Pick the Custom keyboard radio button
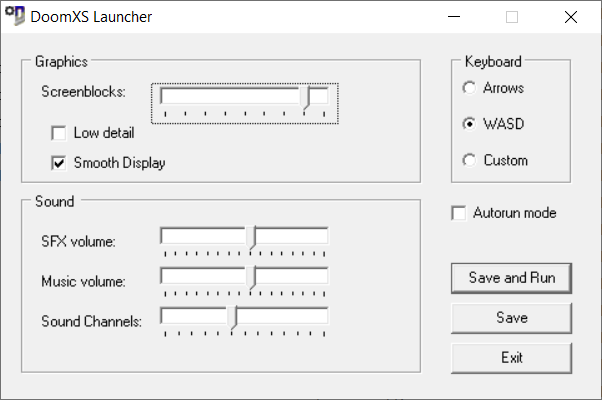602x400 pixels. point(469,160)
